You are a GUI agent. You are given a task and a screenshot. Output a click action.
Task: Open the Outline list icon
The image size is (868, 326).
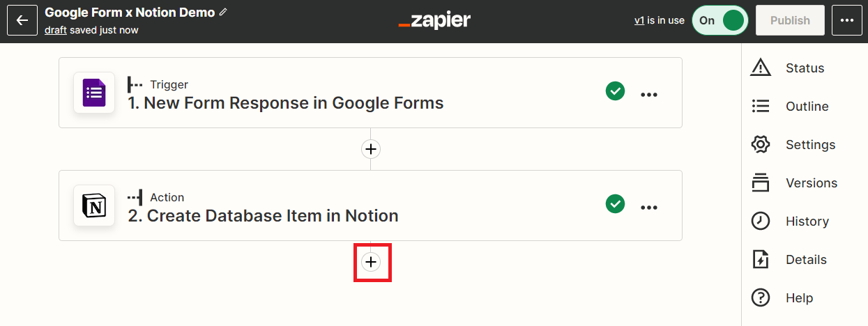pos(760,106)
